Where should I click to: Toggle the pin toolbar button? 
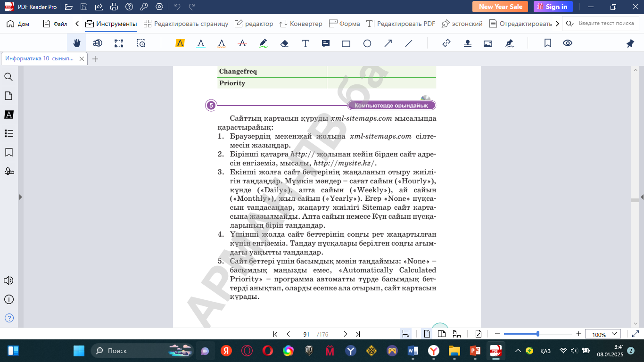[x=630, y=43]
